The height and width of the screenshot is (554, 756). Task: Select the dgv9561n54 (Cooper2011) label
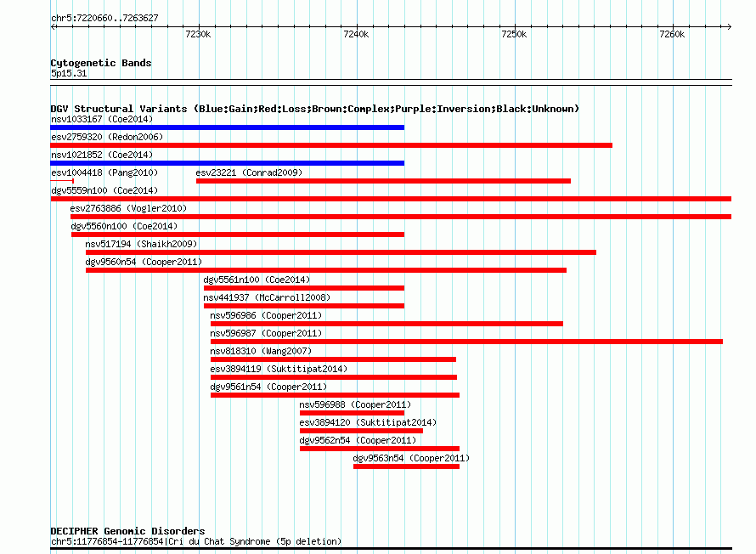click(x=268, y=387)
